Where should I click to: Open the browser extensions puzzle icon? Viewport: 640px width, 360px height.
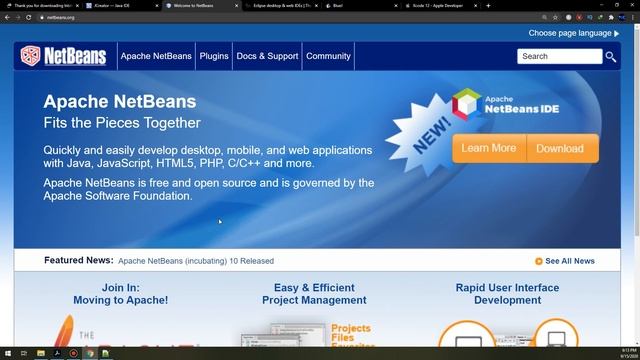pos(611,18)
